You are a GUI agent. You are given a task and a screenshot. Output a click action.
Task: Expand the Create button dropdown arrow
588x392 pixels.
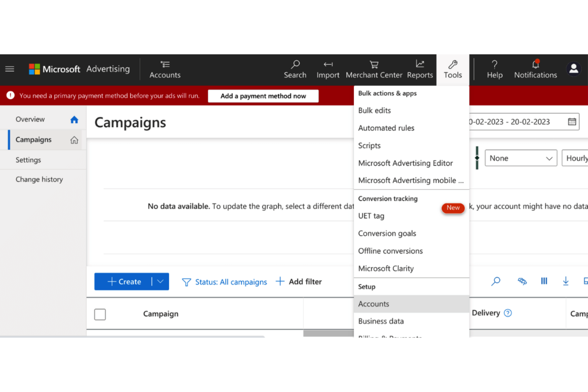pos(161,281)
